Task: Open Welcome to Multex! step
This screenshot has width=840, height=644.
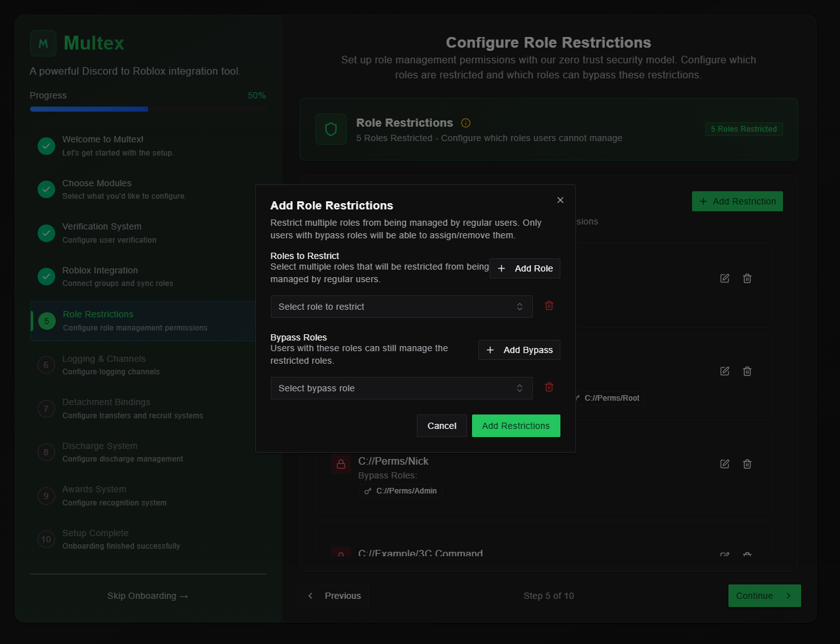Action: point(149,146)
